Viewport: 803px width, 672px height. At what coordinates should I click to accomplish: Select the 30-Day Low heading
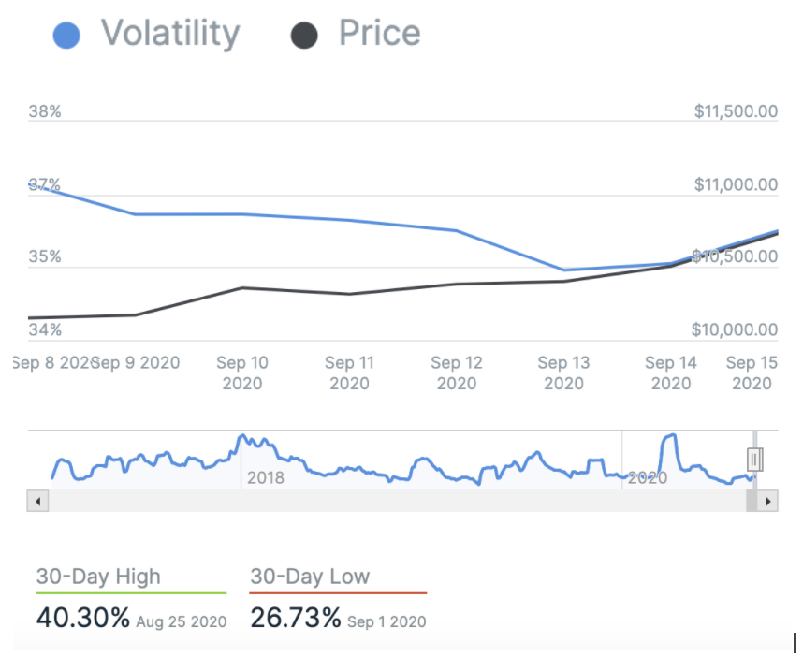pyautogui.click(x=310, y=577)
